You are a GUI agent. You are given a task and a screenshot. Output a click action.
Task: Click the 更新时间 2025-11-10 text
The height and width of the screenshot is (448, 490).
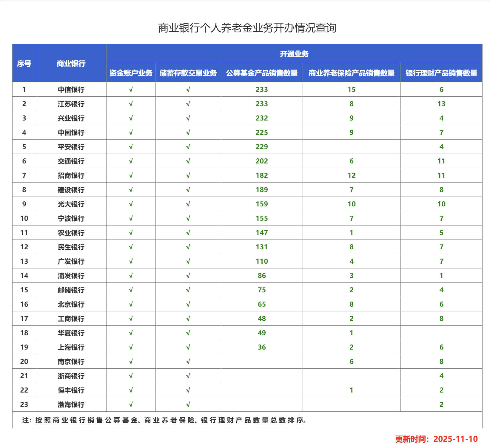pyautogui.click(x=436, y=439)
